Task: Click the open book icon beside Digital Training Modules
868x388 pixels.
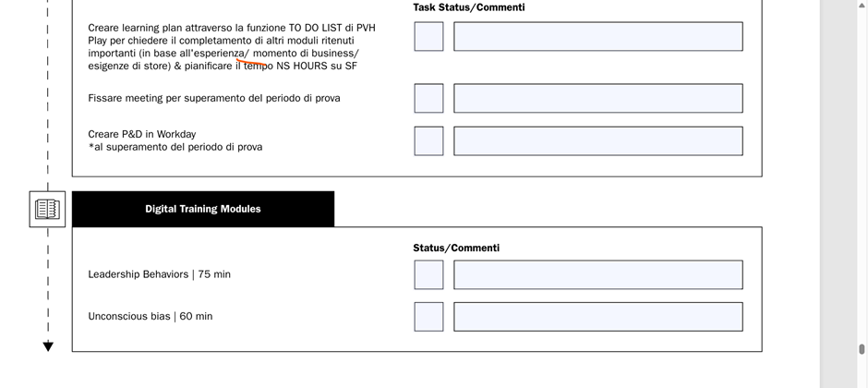Action: [x=47, y=209]
